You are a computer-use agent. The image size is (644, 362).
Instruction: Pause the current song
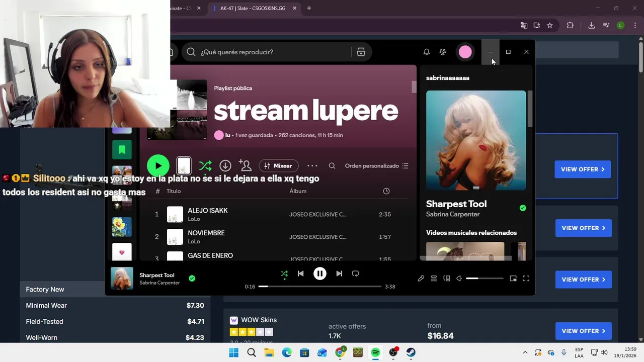click(x=320, y=274)
